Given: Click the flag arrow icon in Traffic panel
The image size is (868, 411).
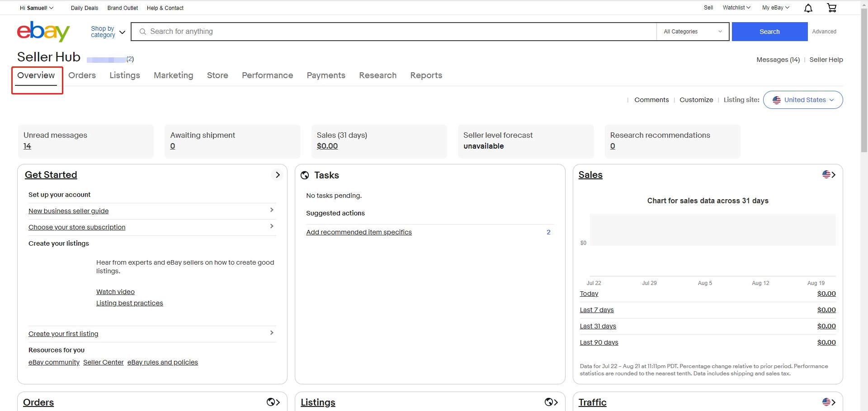Looking at the screenshot, I should 829,402.
